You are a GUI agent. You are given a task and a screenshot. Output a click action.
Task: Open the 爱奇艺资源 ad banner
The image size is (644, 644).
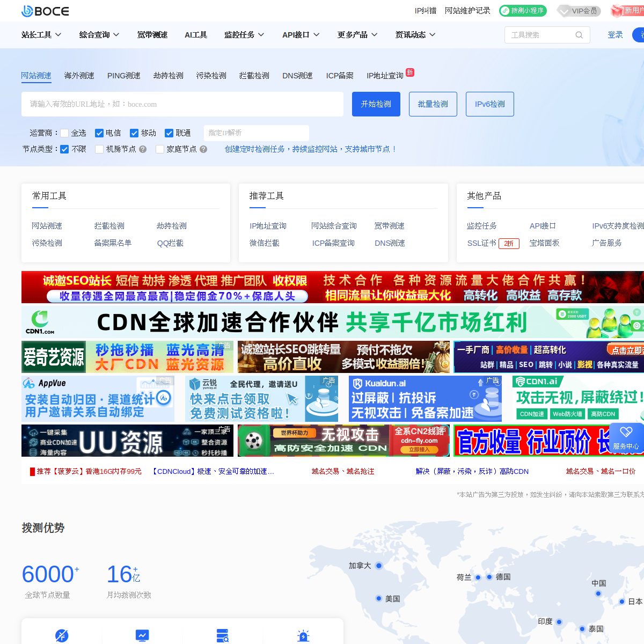pos(128,357)
